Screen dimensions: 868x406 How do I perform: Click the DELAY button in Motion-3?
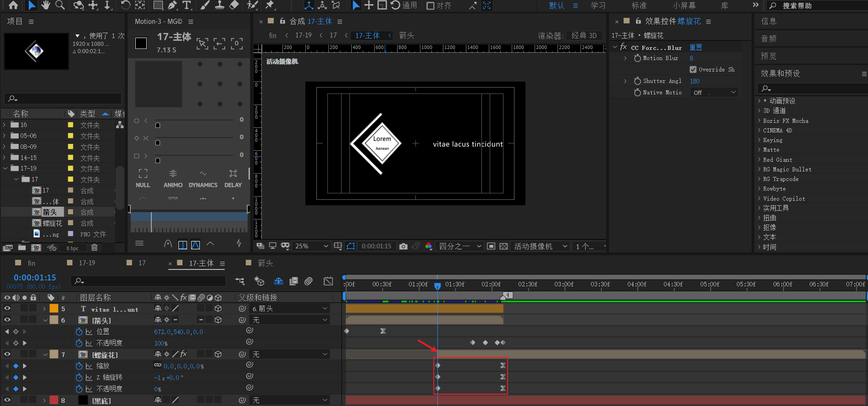(233, 178)
